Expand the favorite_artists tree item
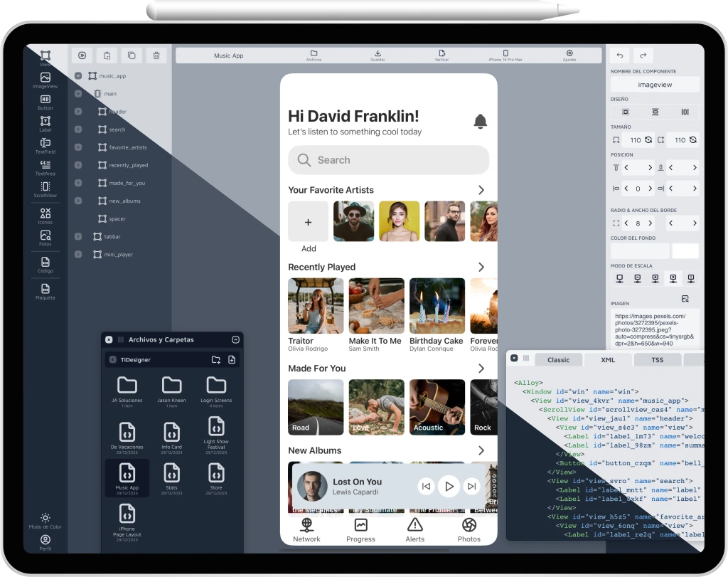 click(78, 147)
